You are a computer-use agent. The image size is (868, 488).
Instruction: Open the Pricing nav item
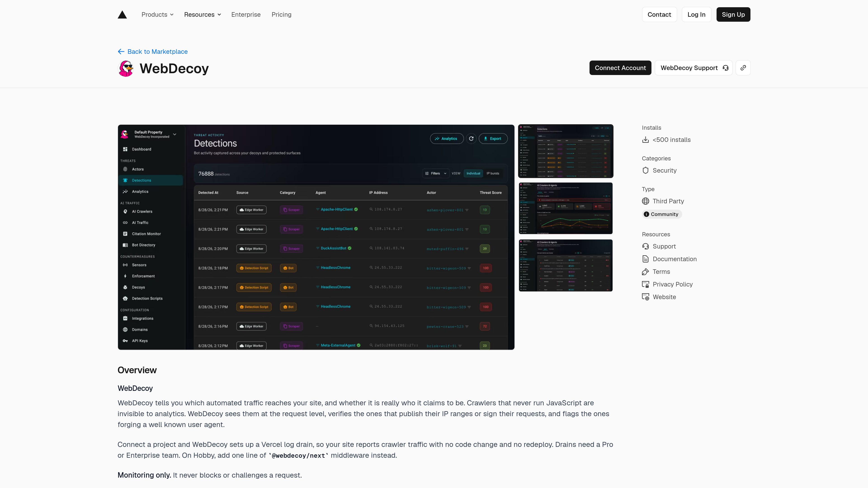[x=281, y=14]
